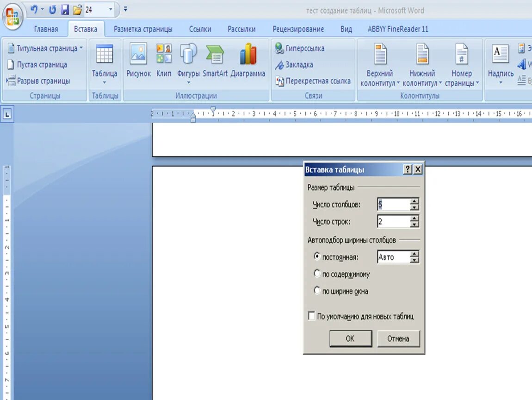Insert a Диаграмма chart
Screen dimensions: 532x400
(x=248, y=60)
